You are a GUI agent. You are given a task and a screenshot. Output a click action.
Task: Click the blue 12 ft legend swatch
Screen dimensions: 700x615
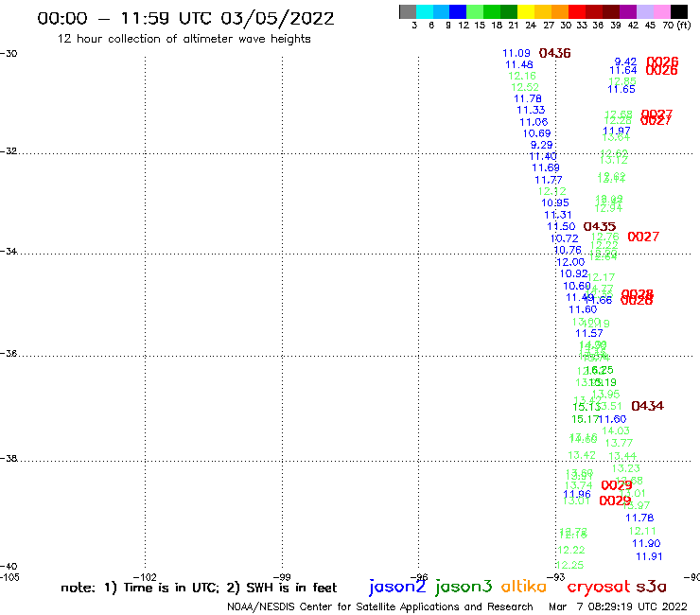coord(458,11)
